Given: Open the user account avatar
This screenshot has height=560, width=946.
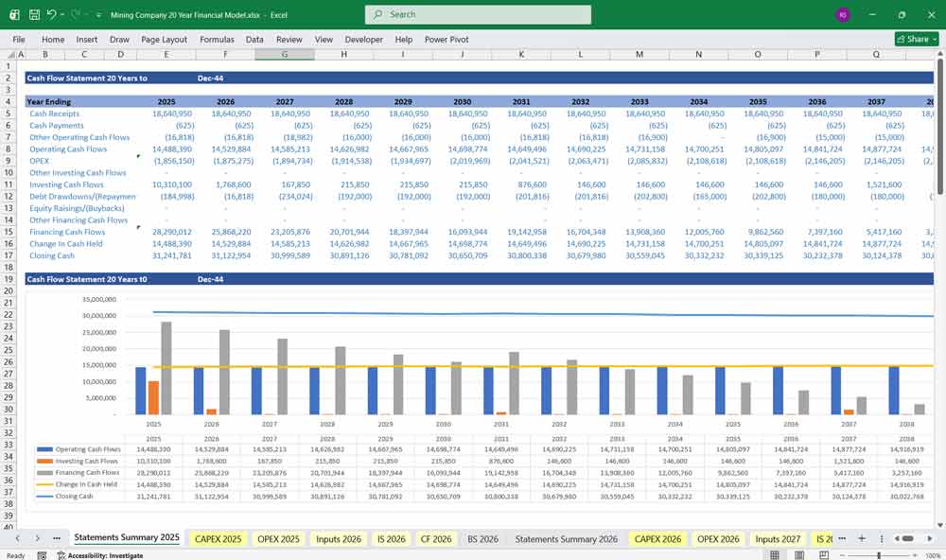Looking at the screenshot, I should (x=843, y=15).
